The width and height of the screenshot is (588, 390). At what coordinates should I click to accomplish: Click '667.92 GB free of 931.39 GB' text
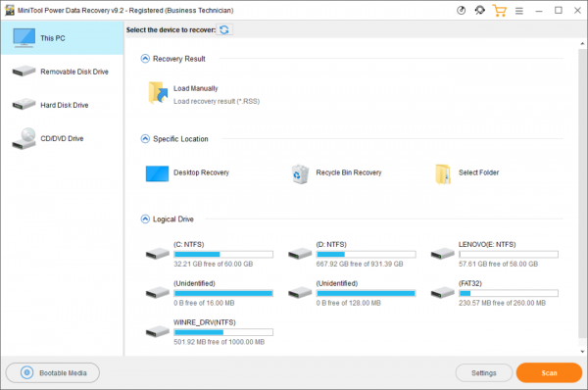360,264
